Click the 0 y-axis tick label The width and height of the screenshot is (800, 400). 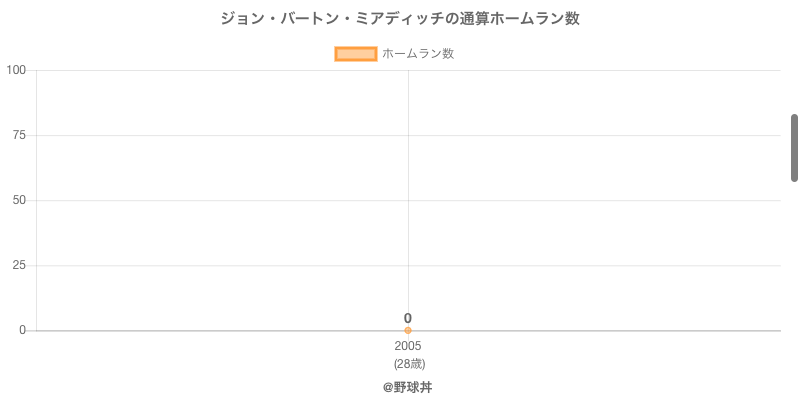(22, 330)
